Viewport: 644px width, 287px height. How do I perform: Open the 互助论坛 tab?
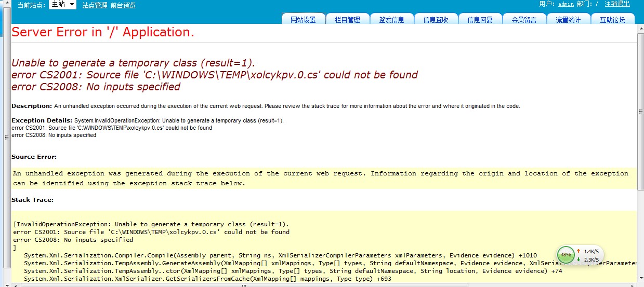point(613,20)
